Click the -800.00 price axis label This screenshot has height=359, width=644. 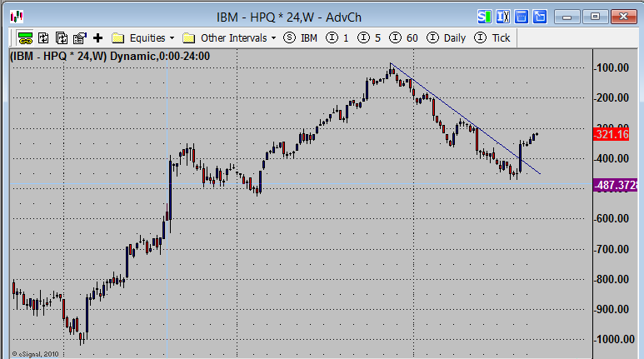click(x=612, y=279)
